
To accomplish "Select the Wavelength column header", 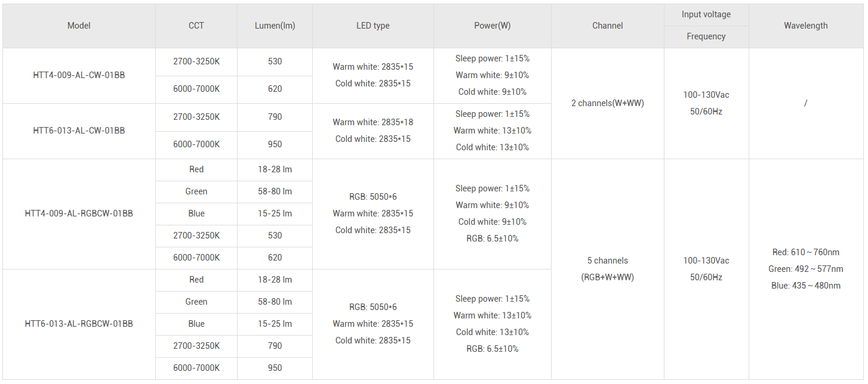I will point(805,26).
